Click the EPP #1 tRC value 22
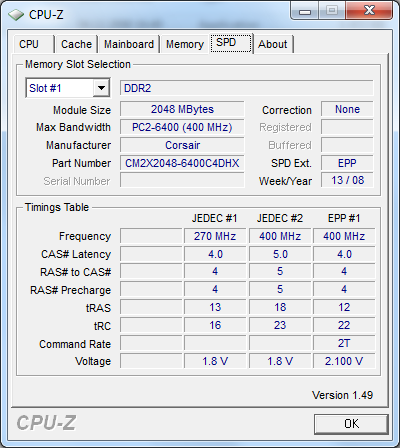Viewport: 400px width, 448px height. point(344,325)
